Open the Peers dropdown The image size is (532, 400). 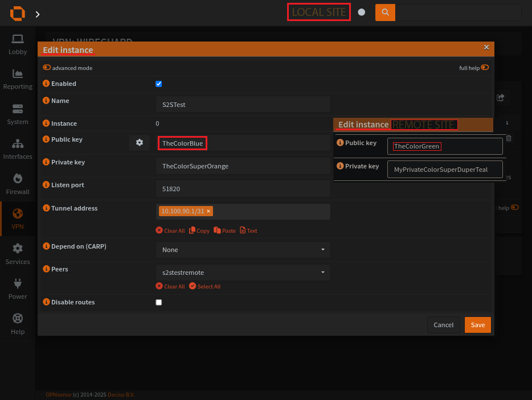(243, 273)
